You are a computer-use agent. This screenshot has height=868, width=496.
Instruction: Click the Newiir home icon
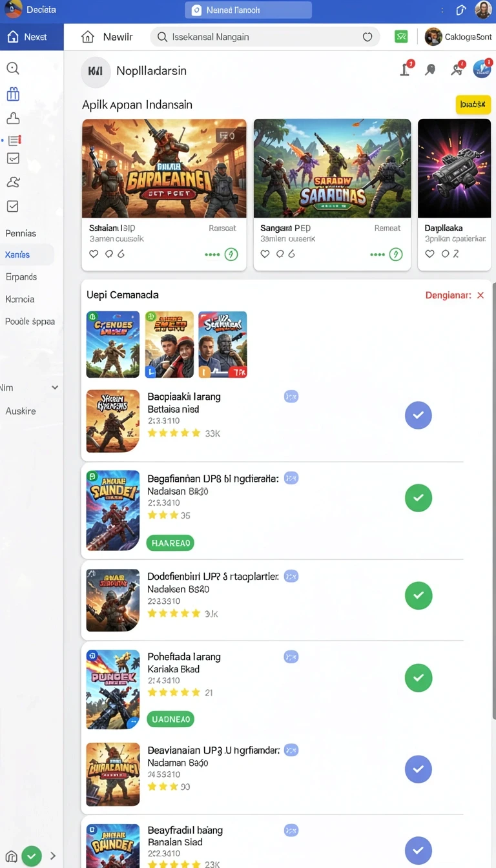88,37
